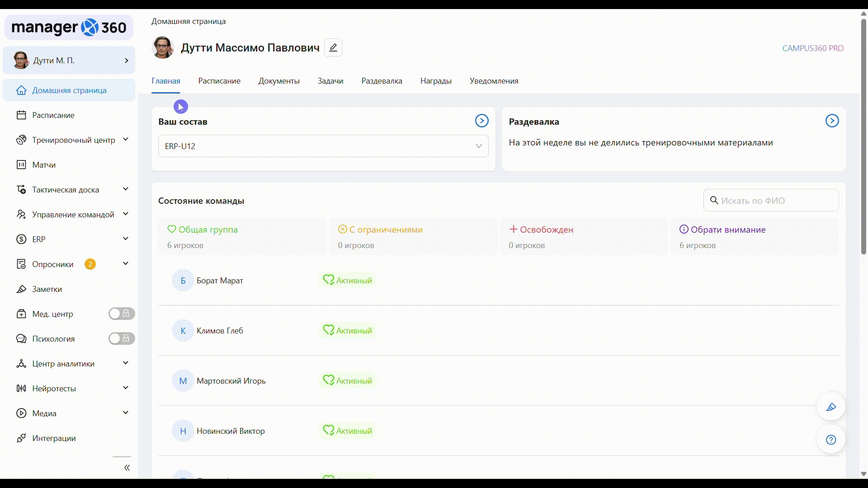Click the pencil edit icon beside profile name
The width and height of the screenshot is (868, 488).
pos(333,47)
